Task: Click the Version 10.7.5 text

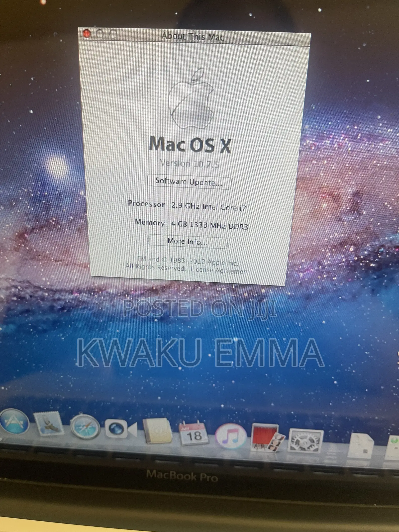Action: 190,164
